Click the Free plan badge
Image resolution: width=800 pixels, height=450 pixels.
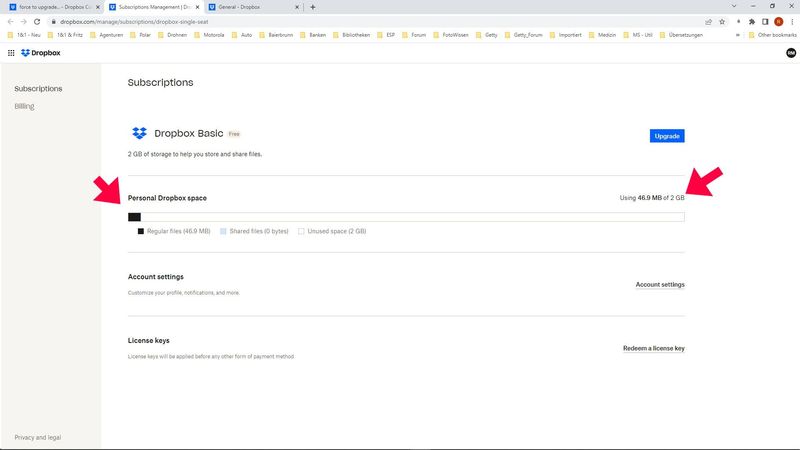[234, 134]
